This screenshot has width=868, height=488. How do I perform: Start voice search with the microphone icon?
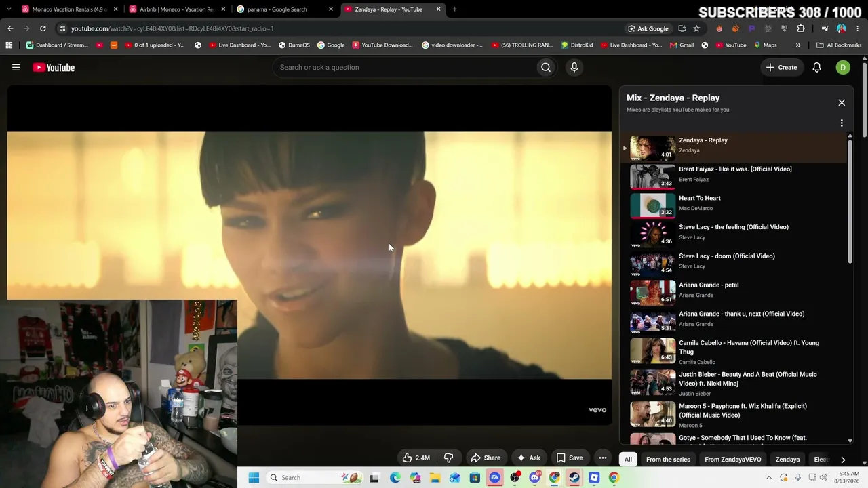[574, 67]
